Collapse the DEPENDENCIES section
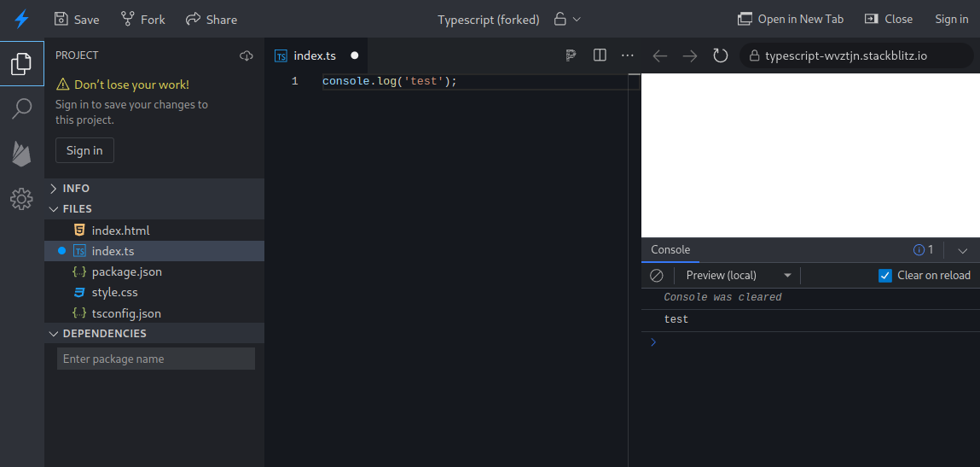The height and width of the screenshot is (467, 980). pyautogui.click(x=154, y=334)
